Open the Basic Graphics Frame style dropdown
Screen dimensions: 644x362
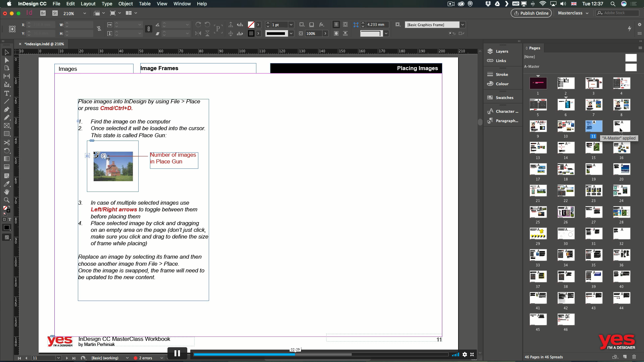point(462,24)
